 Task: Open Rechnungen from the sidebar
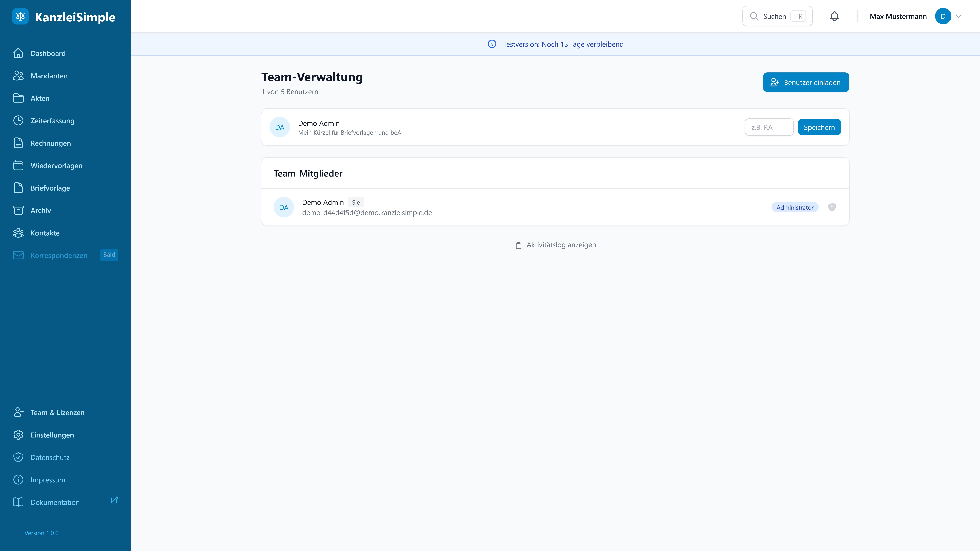[51, 143]
